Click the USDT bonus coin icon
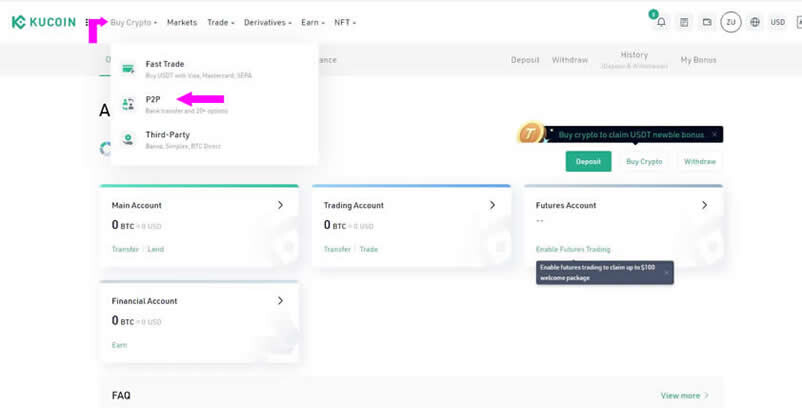Screen dimensions: 802x408 click(x=531, y=134)
